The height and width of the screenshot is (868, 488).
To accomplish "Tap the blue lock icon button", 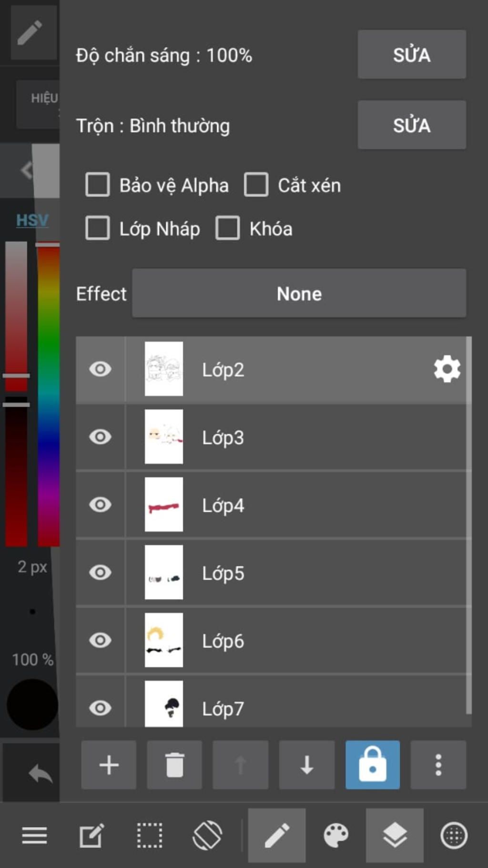I will (x=373, y=765).
